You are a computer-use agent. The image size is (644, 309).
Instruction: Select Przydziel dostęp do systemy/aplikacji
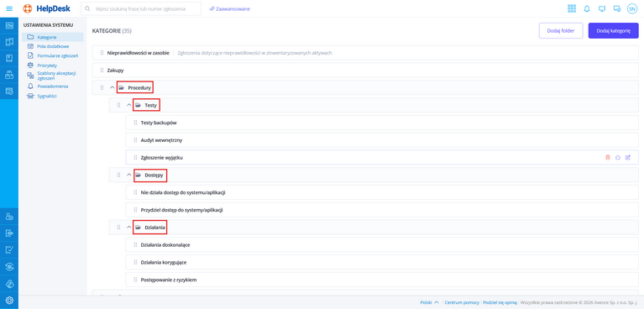pyautogui.click(x=382, y=210)
